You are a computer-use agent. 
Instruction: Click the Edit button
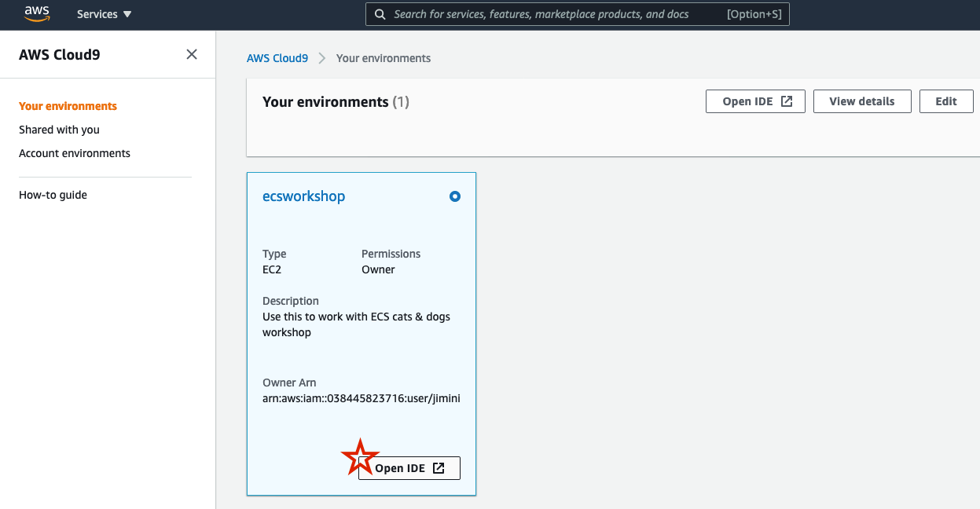pyautogui.click(x=946, y=101)
